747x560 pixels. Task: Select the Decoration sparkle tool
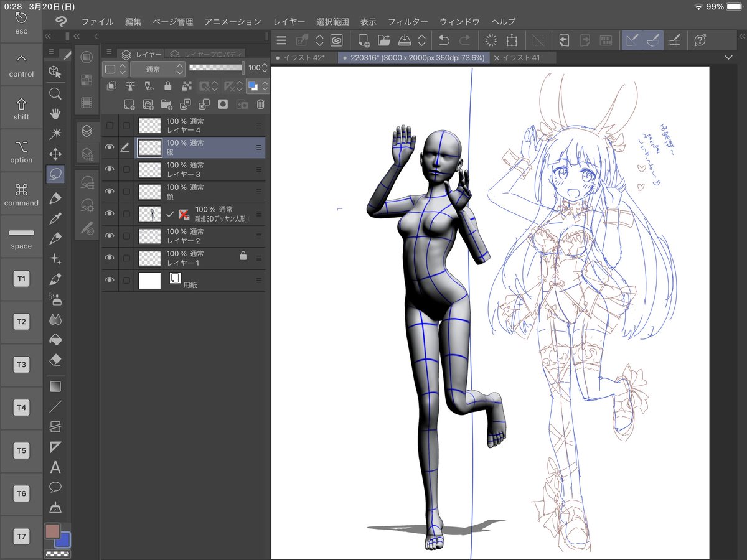pos(55,259)
